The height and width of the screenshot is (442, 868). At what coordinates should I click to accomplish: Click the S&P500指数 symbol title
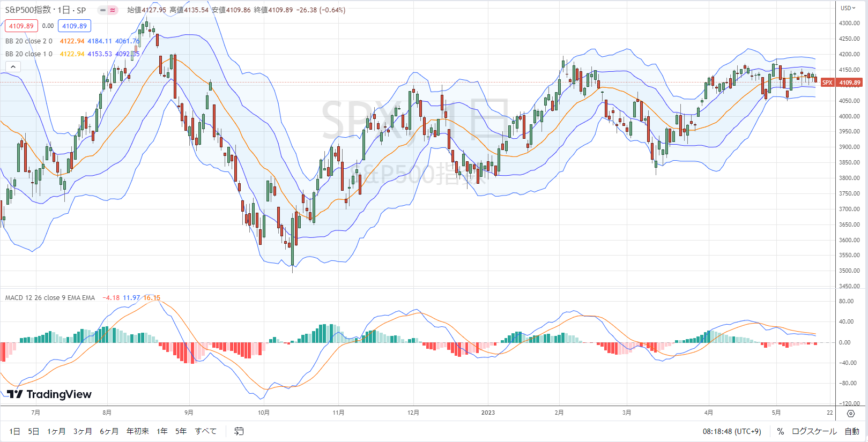28,10
